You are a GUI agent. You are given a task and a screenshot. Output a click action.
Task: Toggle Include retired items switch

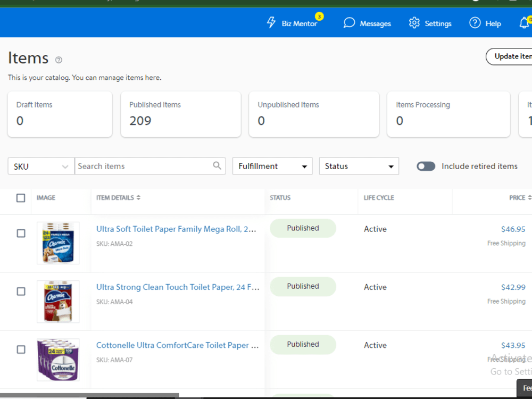click(x=426, y=166)
